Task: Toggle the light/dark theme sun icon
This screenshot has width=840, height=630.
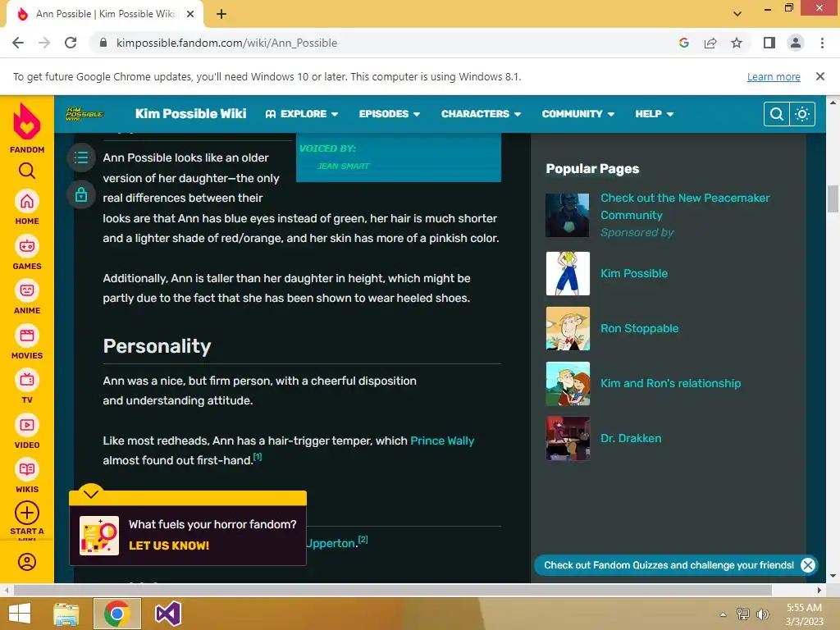Action: point(802,114)
